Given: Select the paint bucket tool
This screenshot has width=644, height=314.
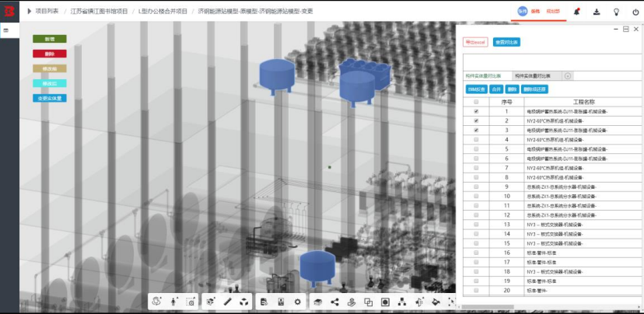Looking at the screenshot, I should (436, 302).
